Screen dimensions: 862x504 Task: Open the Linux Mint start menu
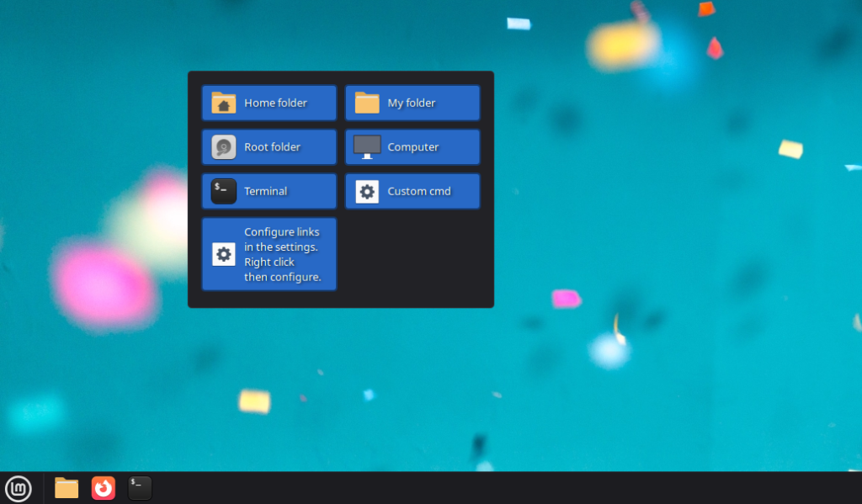pyautogui.click(x=18, y=488)
